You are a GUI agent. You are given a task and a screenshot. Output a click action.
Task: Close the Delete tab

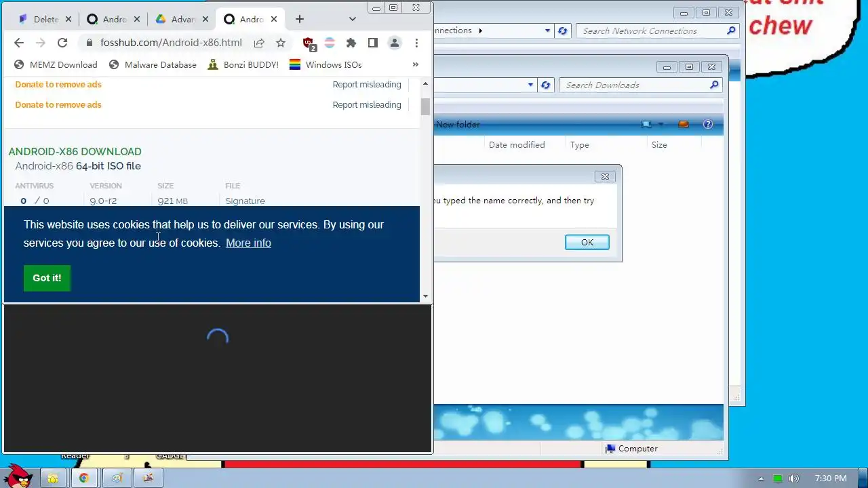tap(68, 19)
